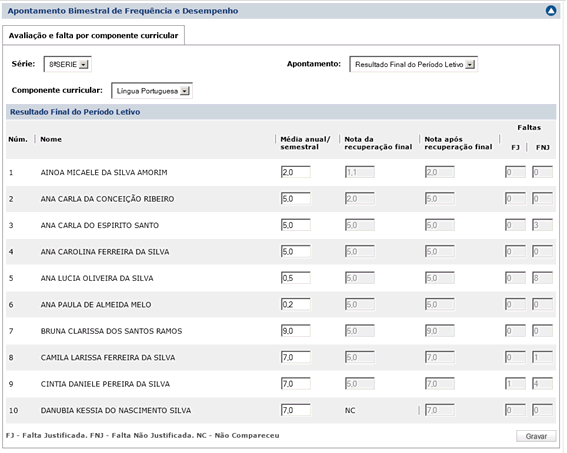Viewport: 567px width, 453px height.
Task: Expand the Componente curricular dropdown
Action: (x=152, y=91)
